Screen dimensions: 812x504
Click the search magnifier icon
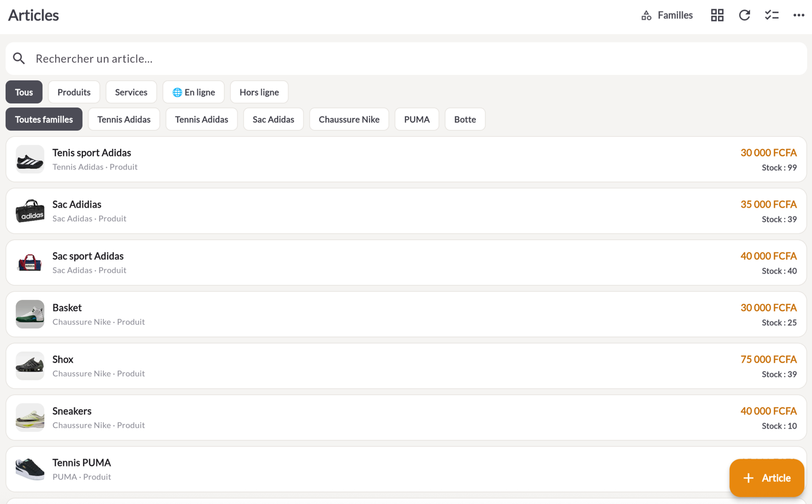pos(19,59)
